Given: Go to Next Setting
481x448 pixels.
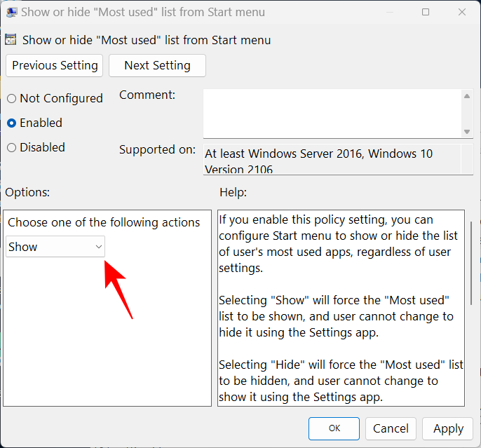Looking at the screenshot, I should (157, 66).
